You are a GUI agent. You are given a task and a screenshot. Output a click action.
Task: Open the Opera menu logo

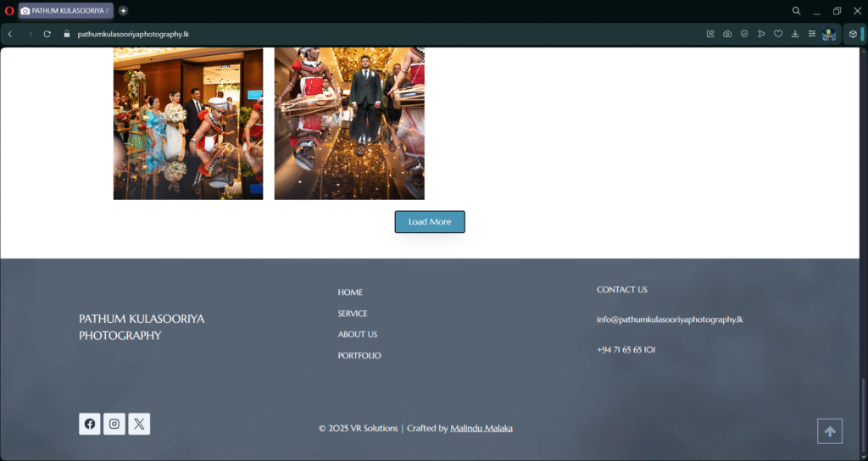[8, 10]
